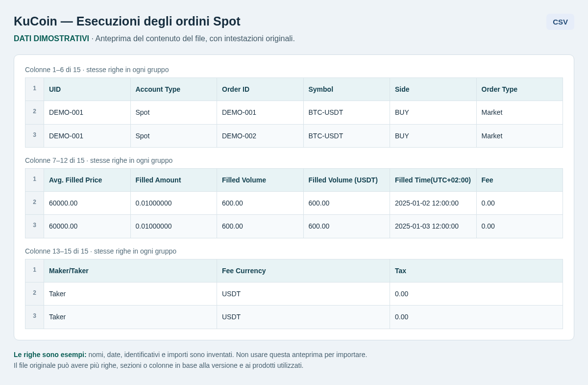Select the "Filled Volume (USDT)" header
Image resolution: width=588 pixels, height=385 pixels.
(x=347, y=180)
